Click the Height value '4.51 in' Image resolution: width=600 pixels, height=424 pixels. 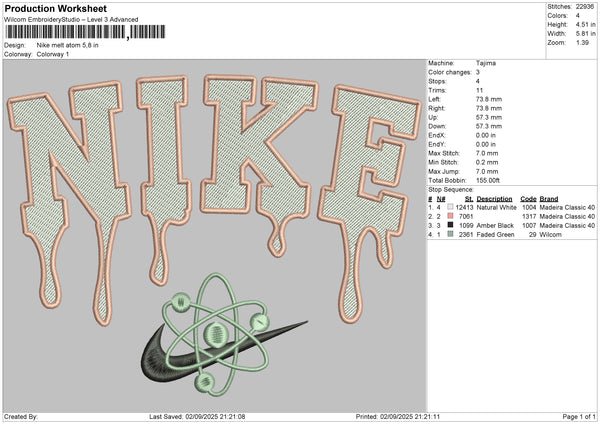pos(585,24)
